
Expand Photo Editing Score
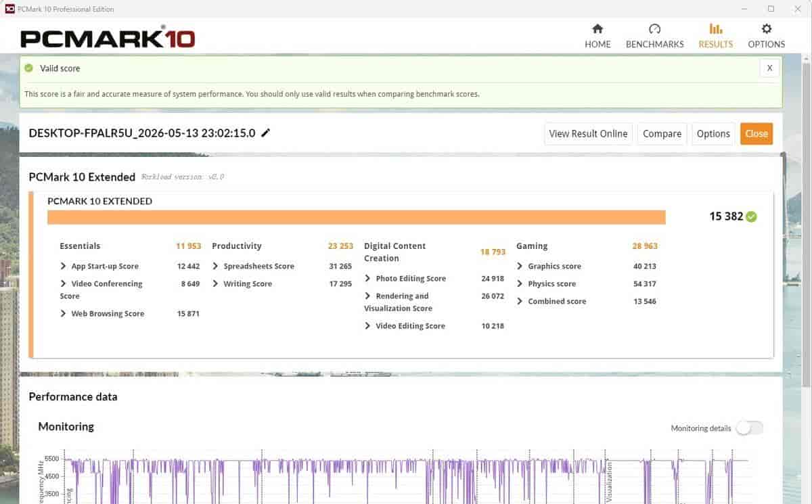coord(368,279)
